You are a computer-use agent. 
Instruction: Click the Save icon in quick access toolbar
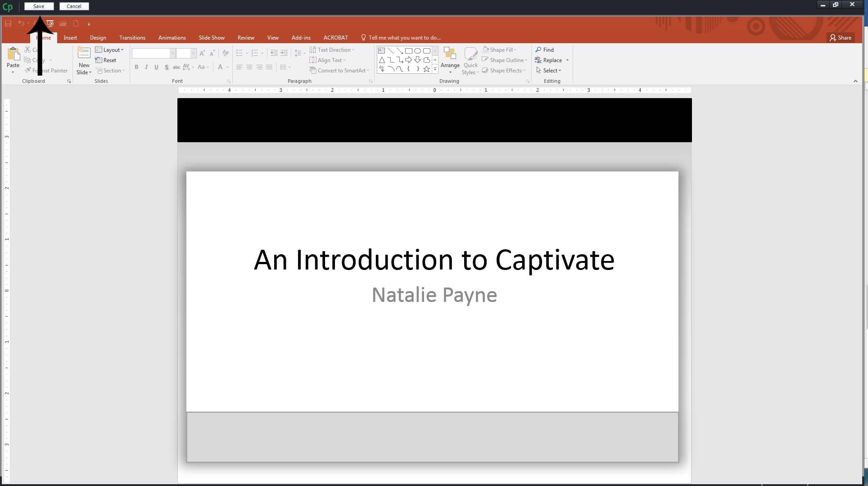click(x=8, y=23)
